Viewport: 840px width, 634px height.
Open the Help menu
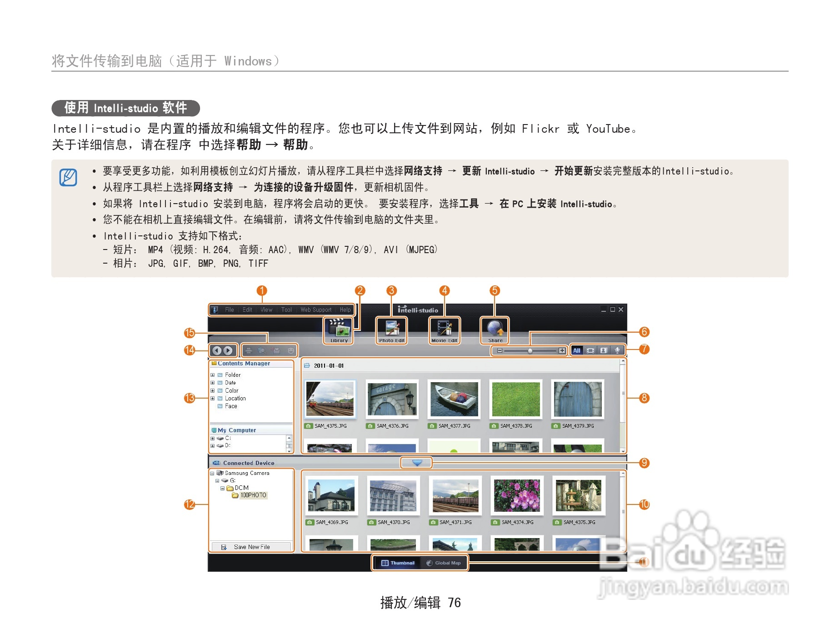[345, 310]
